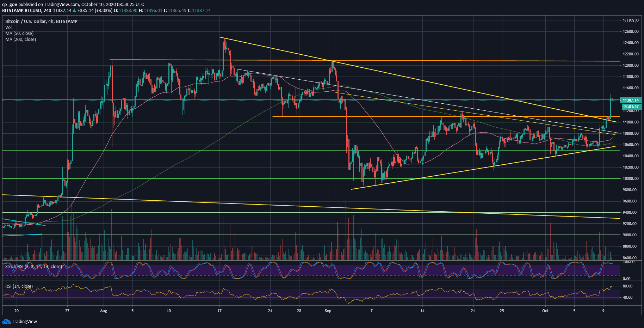Screen dimensions: 644x328
Task: Click the USD currency badge
Action: coord(631,21)
